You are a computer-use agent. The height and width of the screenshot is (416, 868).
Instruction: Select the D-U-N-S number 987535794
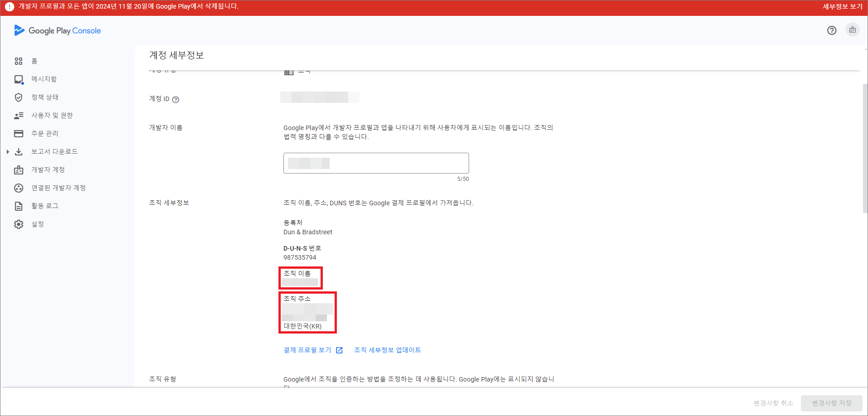300,258
